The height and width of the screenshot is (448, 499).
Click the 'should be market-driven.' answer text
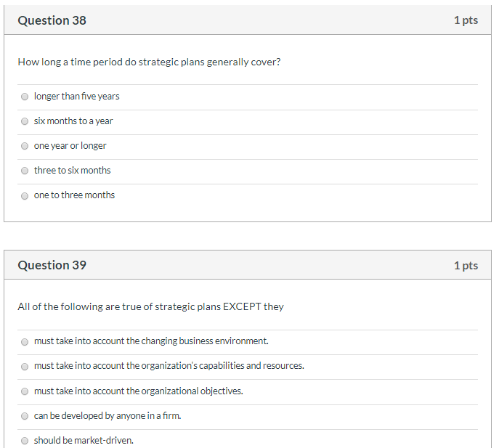(x=84, y=441)
